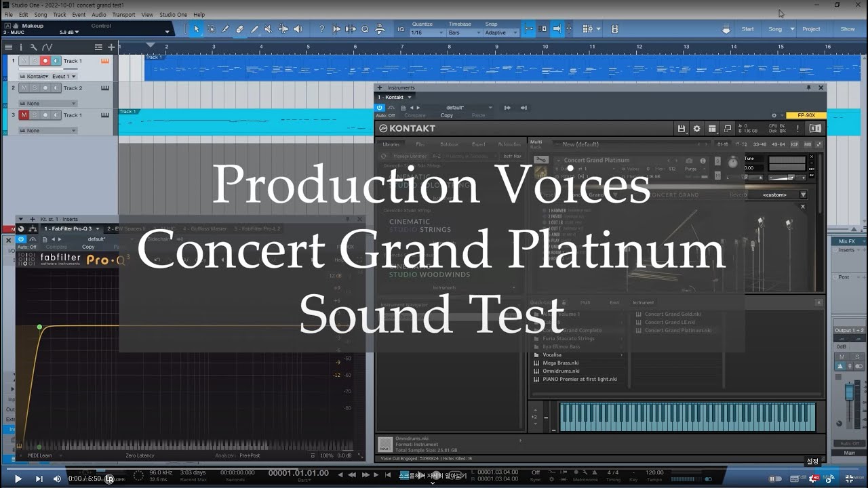Click the Pro-Q 3 EQ band node

39,327
